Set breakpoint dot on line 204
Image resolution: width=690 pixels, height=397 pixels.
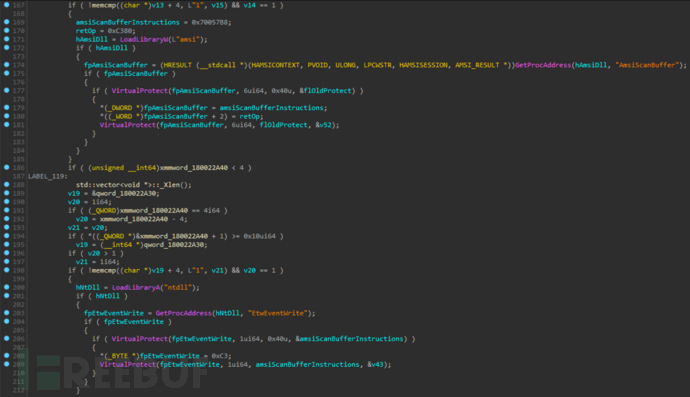point(7,321)
